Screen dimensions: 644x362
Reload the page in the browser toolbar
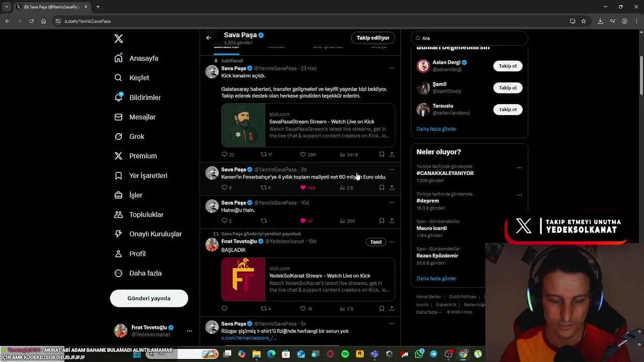(31, 21)
